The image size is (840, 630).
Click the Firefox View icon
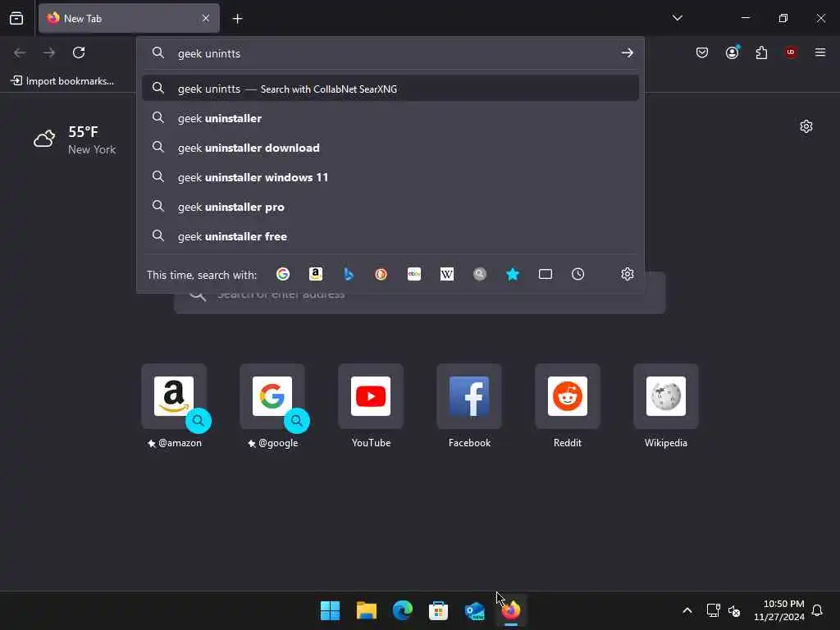click(x=16, y=18)
